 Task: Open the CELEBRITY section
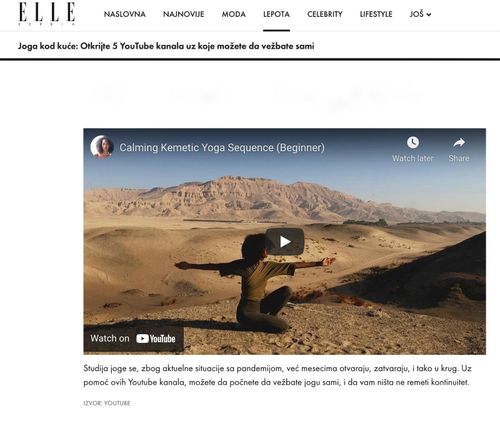click(x=325, y=14)
